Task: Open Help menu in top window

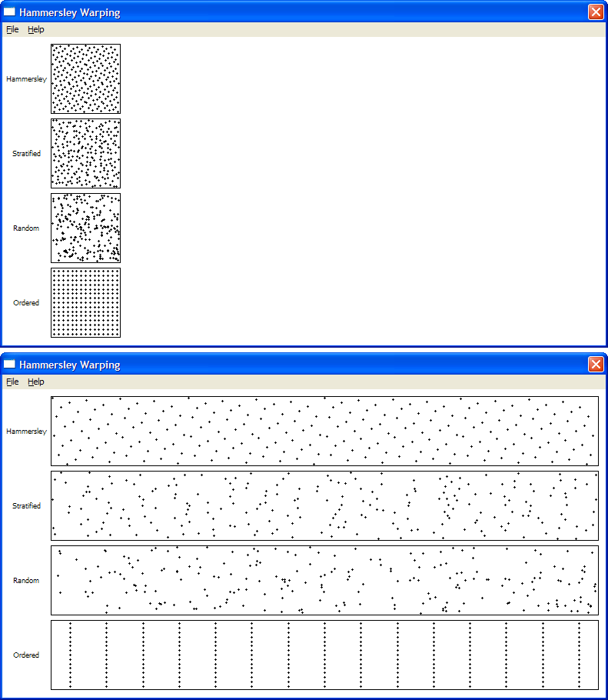Action: 35,29
